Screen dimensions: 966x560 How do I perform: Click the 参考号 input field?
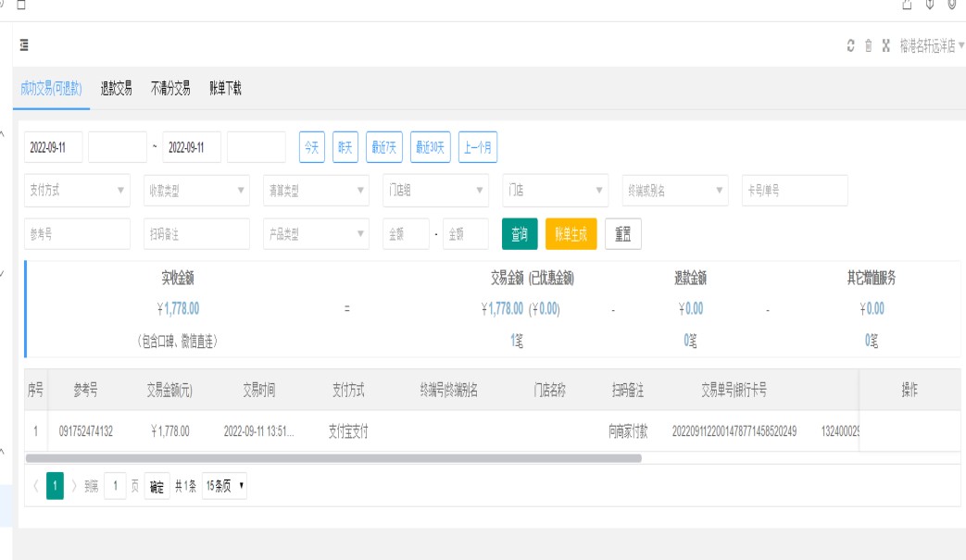pos(65,234)
